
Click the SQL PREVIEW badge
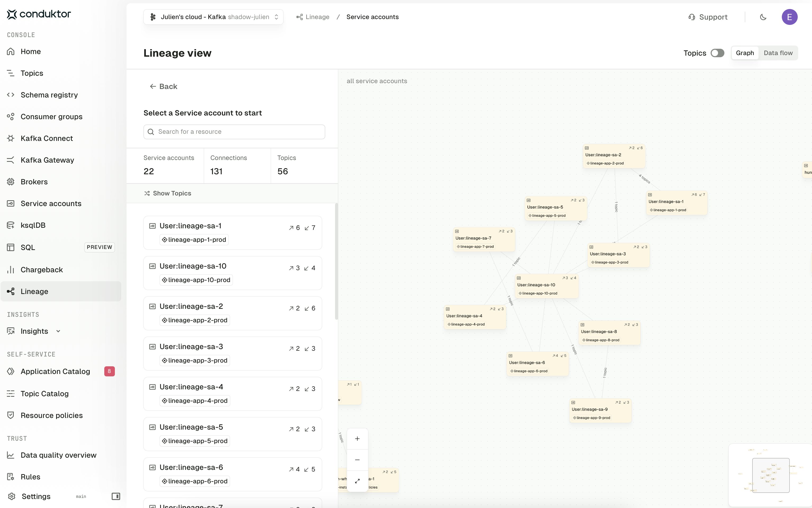tap(99, 247)
